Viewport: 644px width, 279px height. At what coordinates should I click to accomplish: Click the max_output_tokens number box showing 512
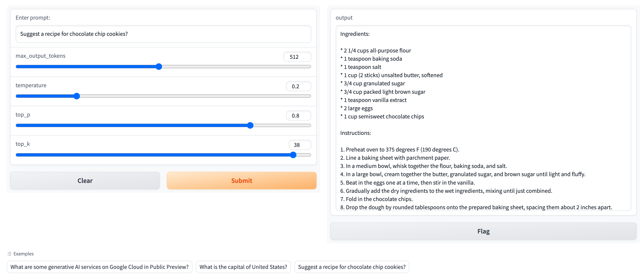[297, 57]
